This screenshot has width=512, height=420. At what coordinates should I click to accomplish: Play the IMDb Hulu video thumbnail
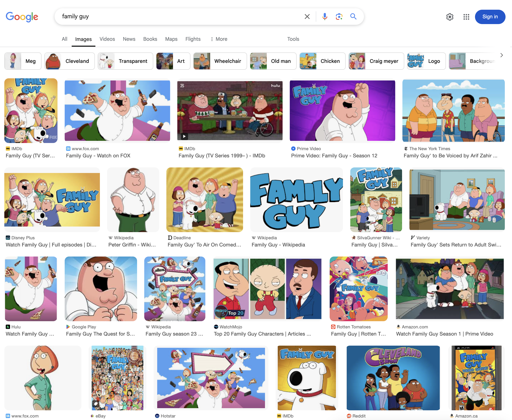coord(230,110)
